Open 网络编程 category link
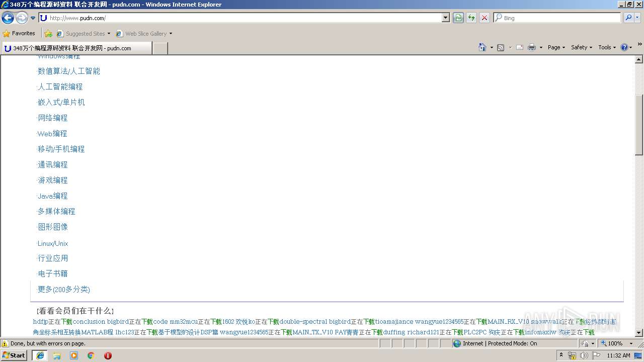Screen dimensions: 644x362 [x=53, y=118]
